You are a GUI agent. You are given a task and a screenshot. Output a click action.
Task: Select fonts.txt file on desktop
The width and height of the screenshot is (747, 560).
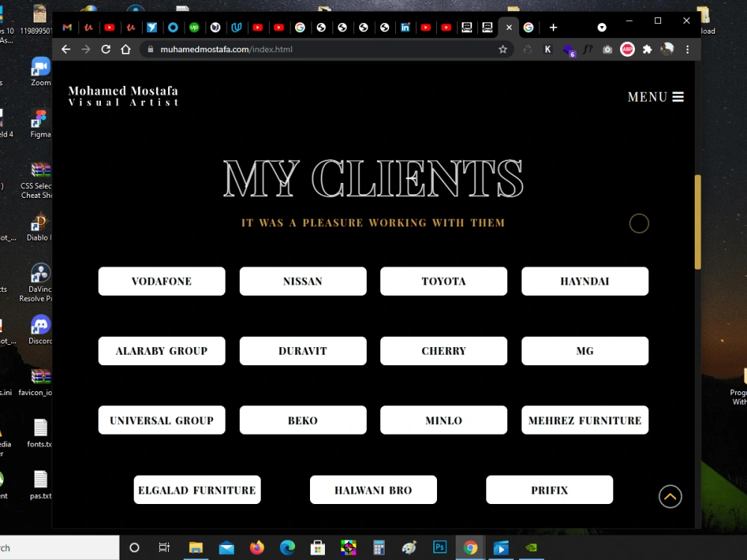pos(40,433)
